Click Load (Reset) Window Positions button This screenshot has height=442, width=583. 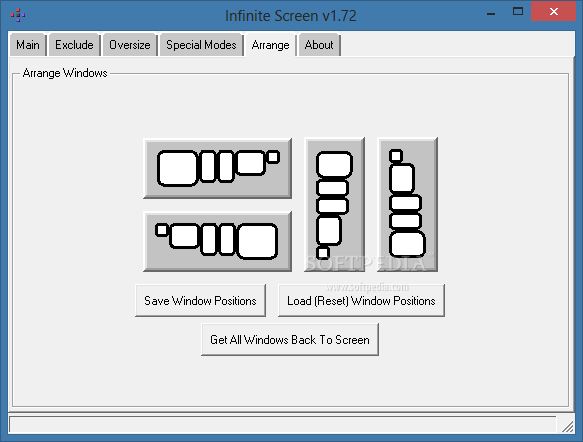tap(361, 300)
